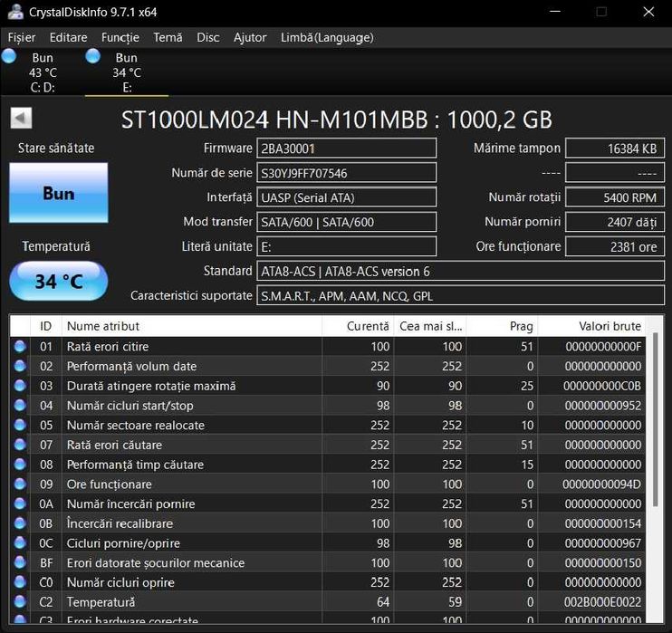Go to previous disk with left arrow
Viewport: 672px width, 633px height.
(21, 118)
